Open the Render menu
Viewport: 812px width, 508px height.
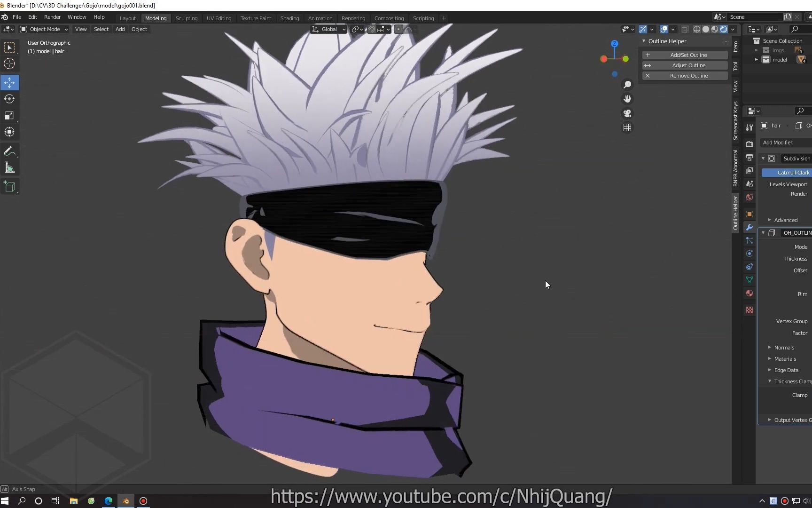coord(52,17)
